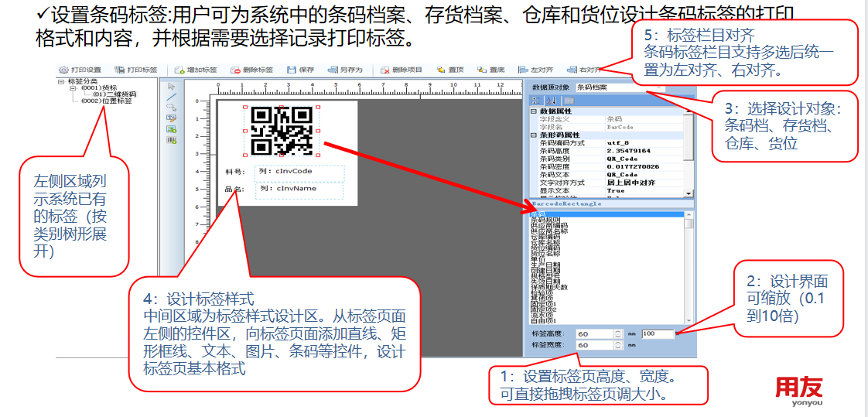Image resolution: width=868 pixels, height=417 pixels.
Task: Collapse the 标签分类 root tree node
Action: pyautogui.click(x=60, y=81)
